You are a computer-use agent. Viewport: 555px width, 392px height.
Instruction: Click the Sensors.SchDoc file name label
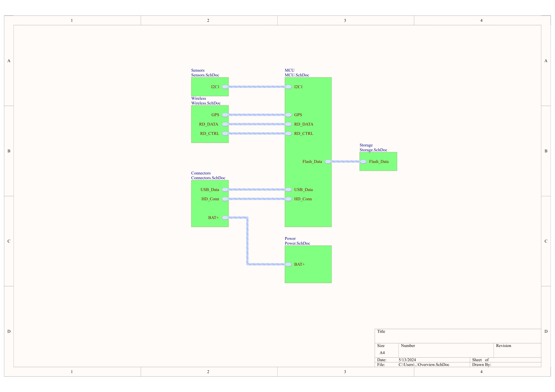(205, 75)
